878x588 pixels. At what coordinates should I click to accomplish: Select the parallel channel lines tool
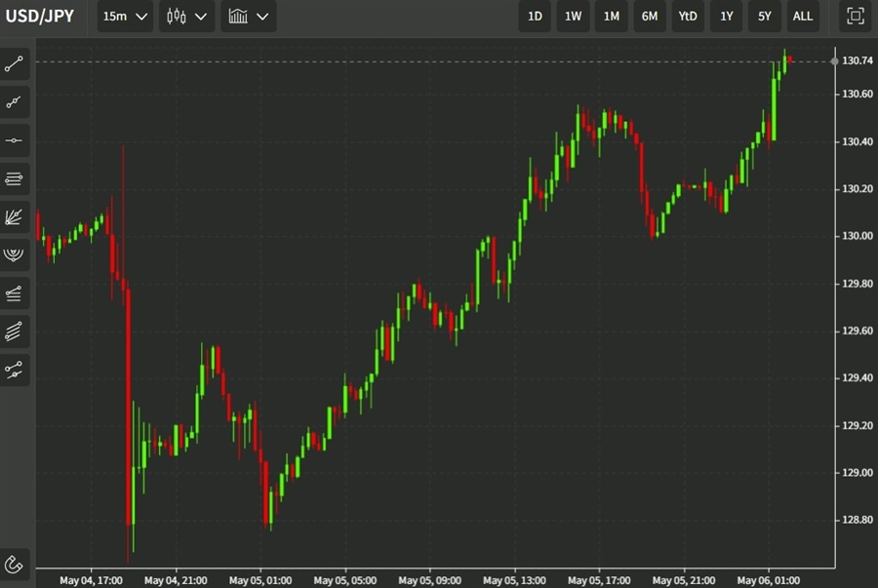coord(15,331)
